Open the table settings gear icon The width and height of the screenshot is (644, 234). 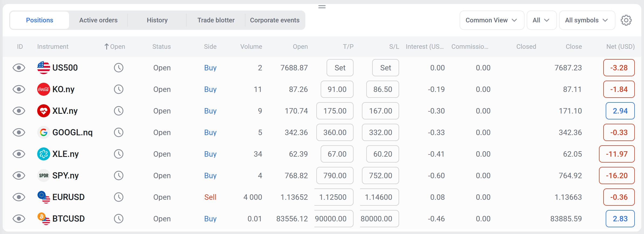tap(626, 20)
